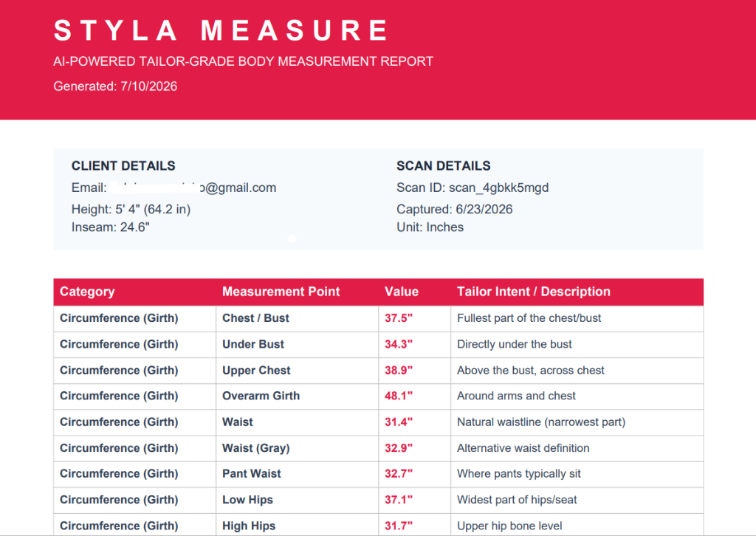Click the Value column header
The height and width of the screenshot is (536, 756).
(402, 292)
